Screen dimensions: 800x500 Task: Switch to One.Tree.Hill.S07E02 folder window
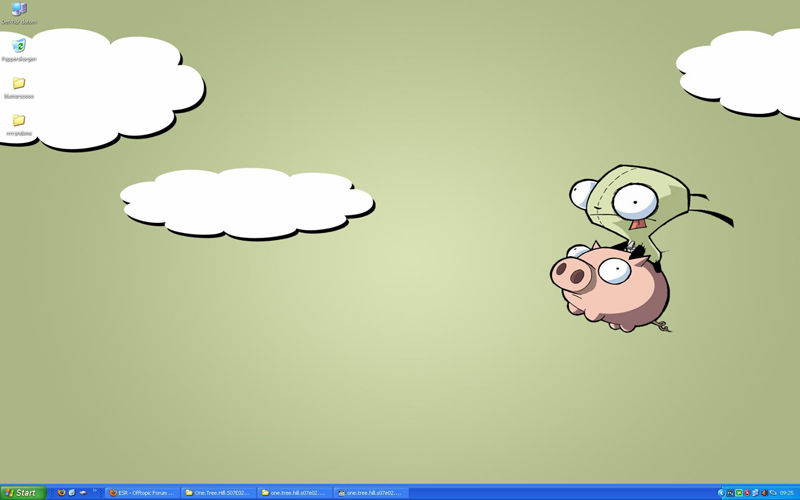[218, 493]
